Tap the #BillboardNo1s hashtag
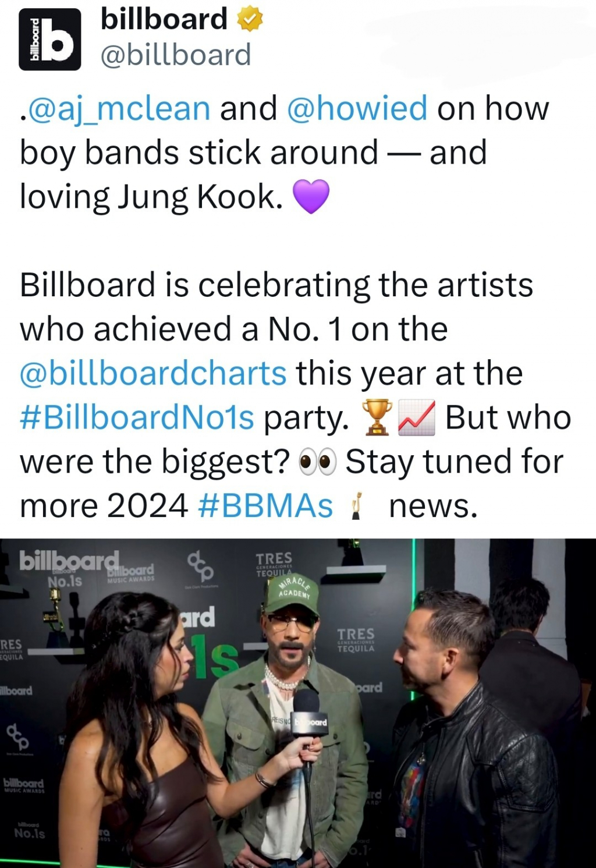Image resolution: width=596 pixels, height=868 pixels. 137,417
